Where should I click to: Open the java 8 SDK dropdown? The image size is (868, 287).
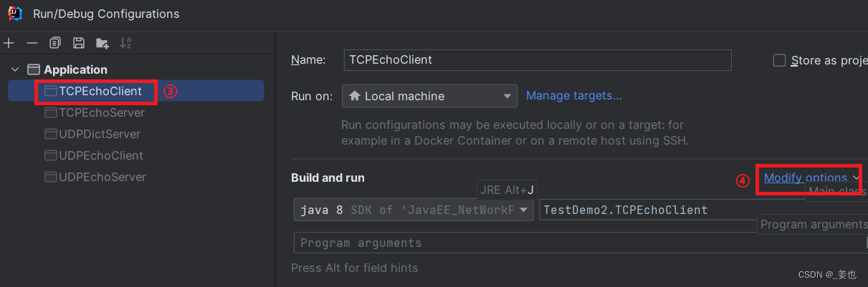[414, 210]
